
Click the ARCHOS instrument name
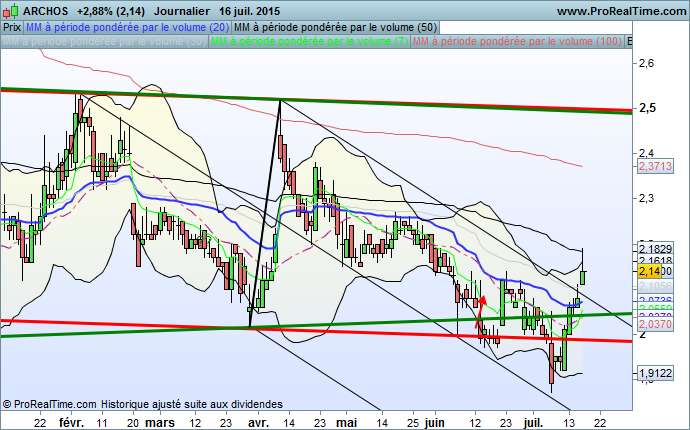click(x=45, y=11)
